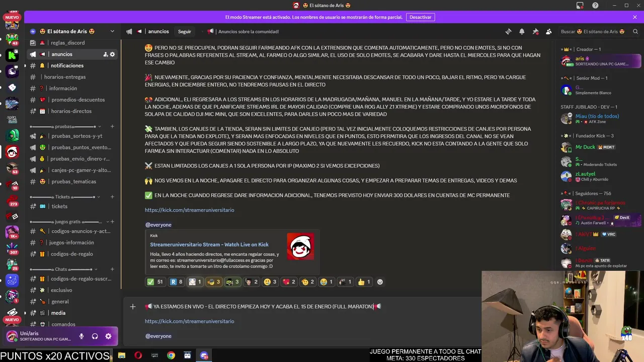Click embed thumbnail of Kick stream
This screenshot has width=644, height=362.
pyautogui.click(x=300, y=246)
